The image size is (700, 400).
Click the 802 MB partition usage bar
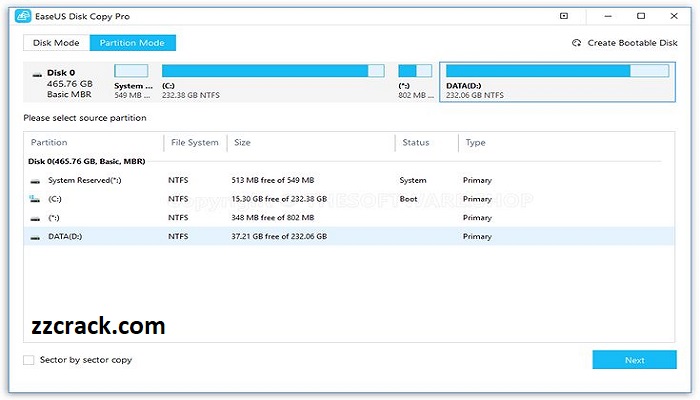tap(415, 71)
